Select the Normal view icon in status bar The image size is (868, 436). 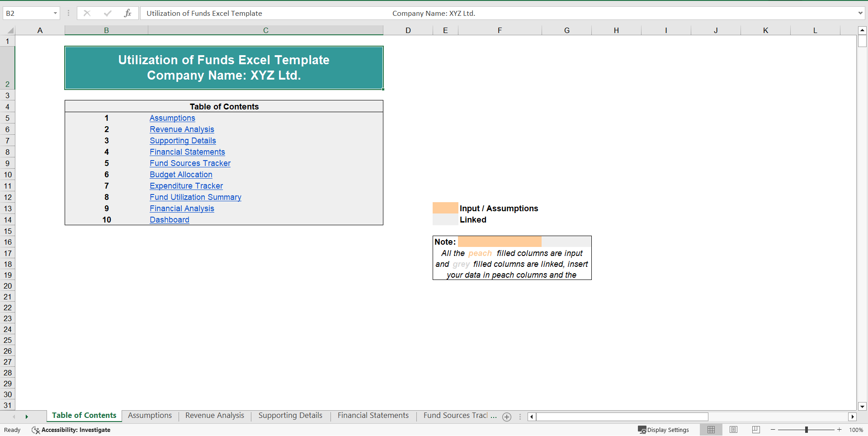[x=711, y=430]
